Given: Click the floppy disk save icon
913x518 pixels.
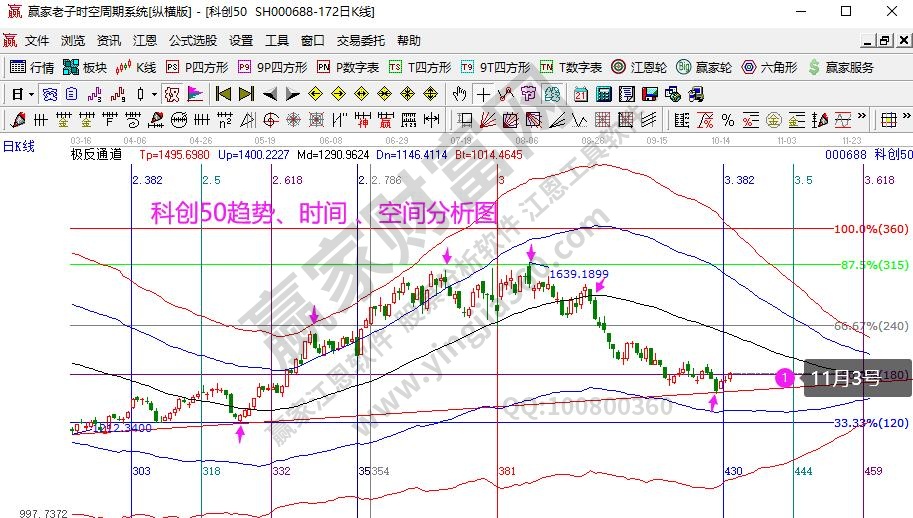Looking at the screenshot, I should click(x=650, y=94).
